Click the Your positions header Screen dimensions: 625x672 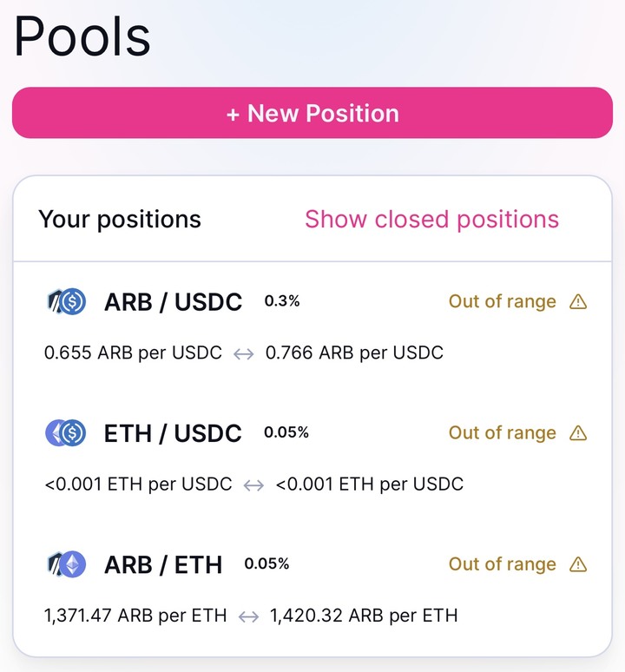pos(120,219)
